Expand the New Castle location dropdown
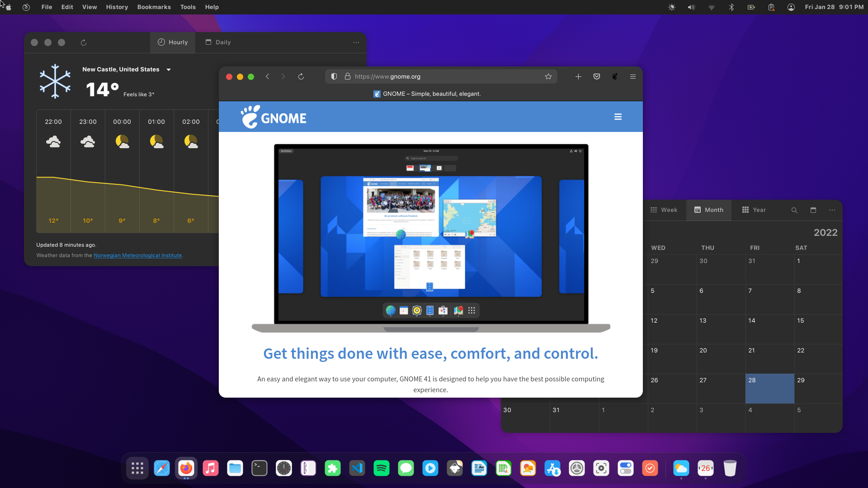The height and width of the screenshot is (488, 868). [x=169, y=70]
